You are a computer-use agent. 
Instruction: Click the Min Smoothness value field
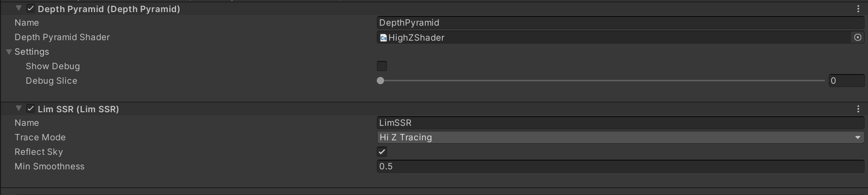[621, 166]
